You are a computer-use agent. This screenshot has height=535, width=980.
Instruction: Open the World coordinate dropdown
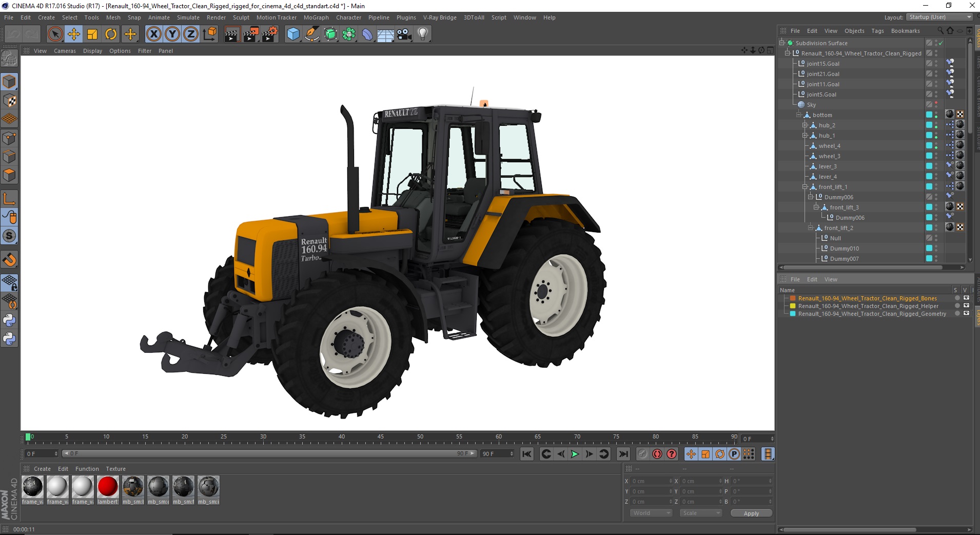(651, 513)
